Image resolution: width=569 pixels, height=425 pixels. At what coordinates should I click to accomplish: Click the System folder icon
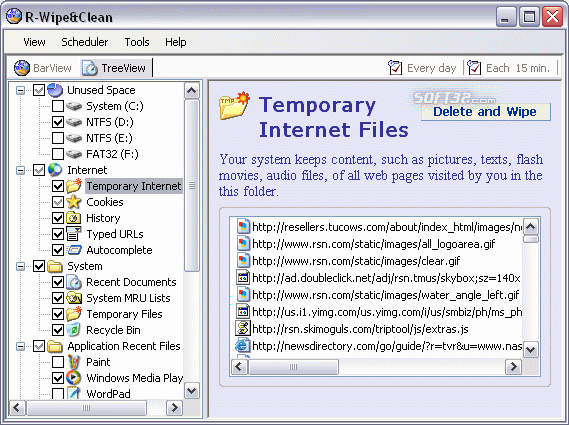tap(55, 266)
